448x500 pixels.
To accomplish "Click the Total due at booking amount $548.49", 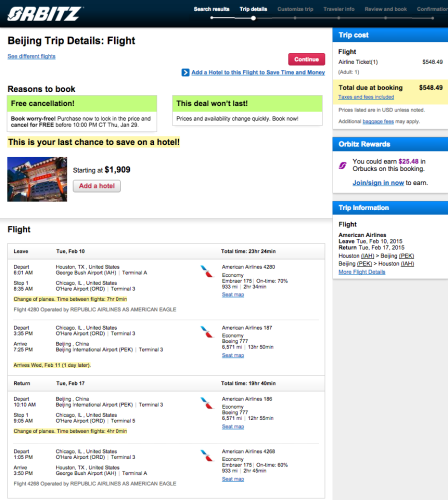I will 431,88.
